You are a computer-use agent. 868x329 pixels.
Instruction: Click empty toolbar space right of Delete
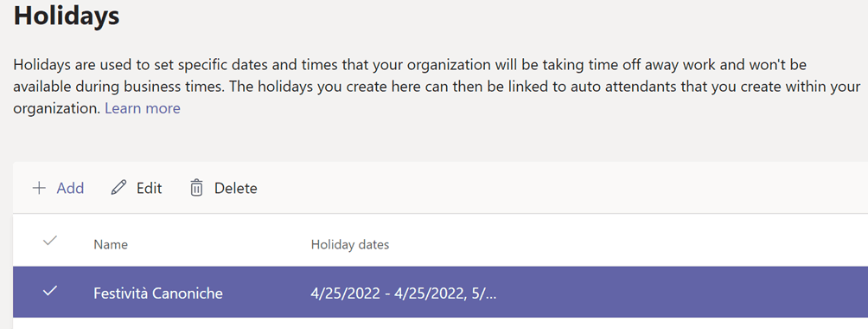click(562, 188)
